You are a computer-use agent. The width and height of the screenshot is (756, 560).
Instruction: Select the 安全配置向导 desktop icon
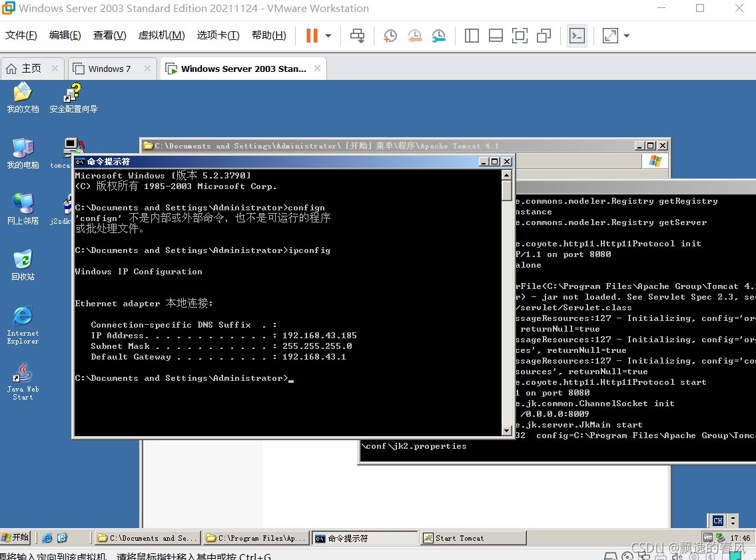[x=73, y=97]
